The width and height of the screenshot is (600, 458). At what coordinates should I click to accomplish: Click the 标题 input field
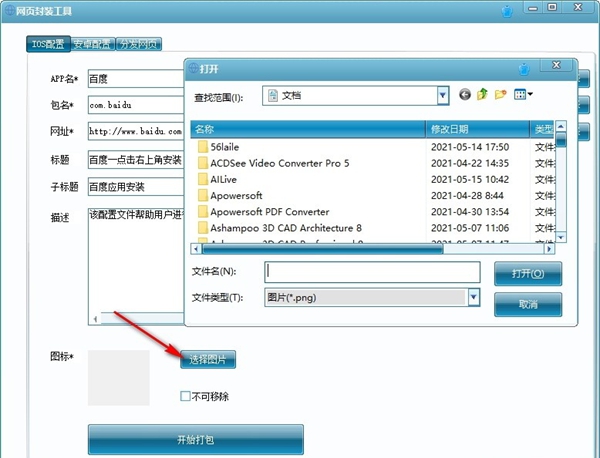click(136, 160)
